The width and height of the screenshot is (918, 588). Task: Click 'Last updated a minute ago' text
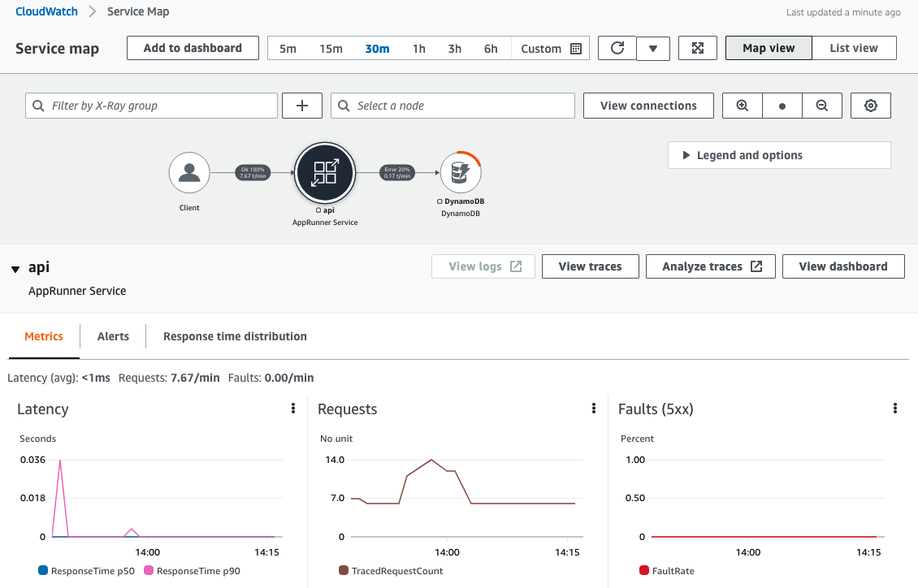pyautogui.click(x=843, y=12)
